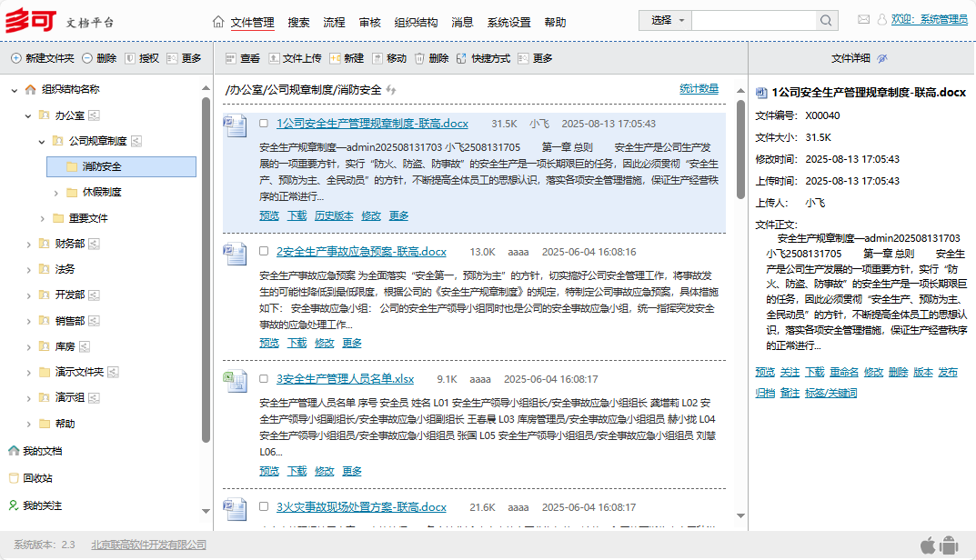Viewport: 976px width, 560px height.
Task: Open the 审核 menu
Action: coord(369,23)
